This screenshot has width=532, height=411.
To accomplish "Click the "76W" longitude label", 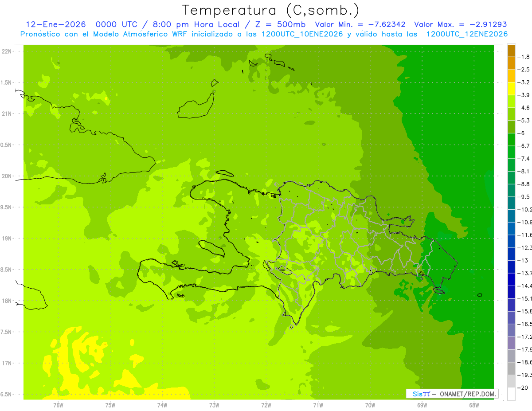I will coord(58,405).
